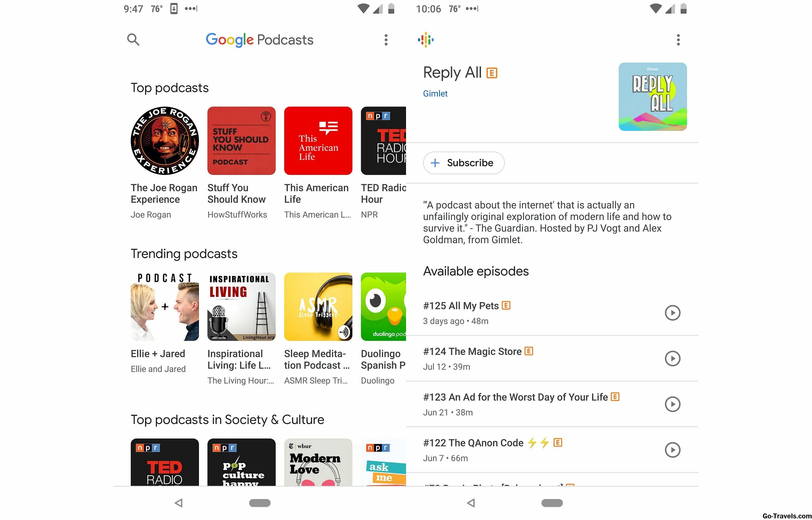Play episode #124 The Magic Store
The width and height of the screenshot is (812, 520).
pyautogui.click(x=672, y=358)
